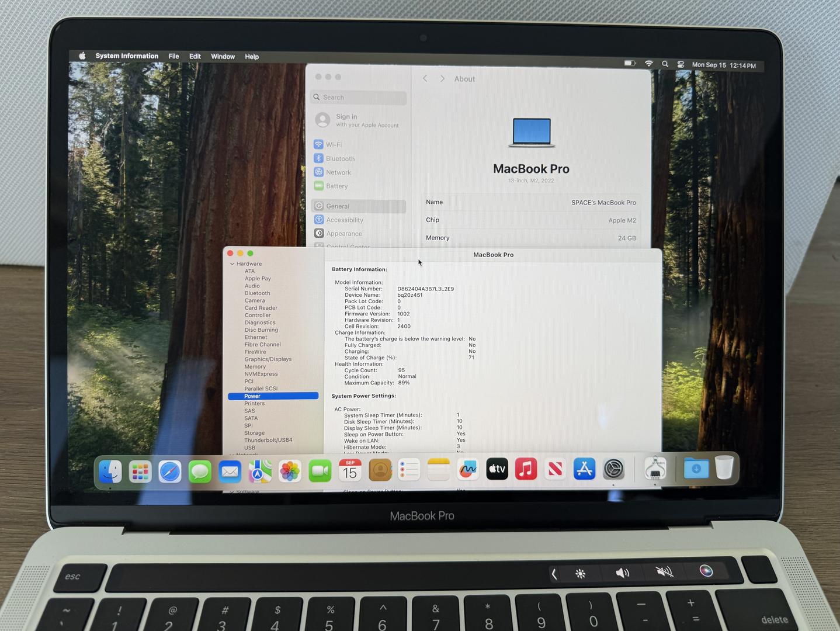Image resolution: width=840 pixels, height=631 pixels.
Task: Open Reminders app in the Dock
Action: (x=409, y=470)
